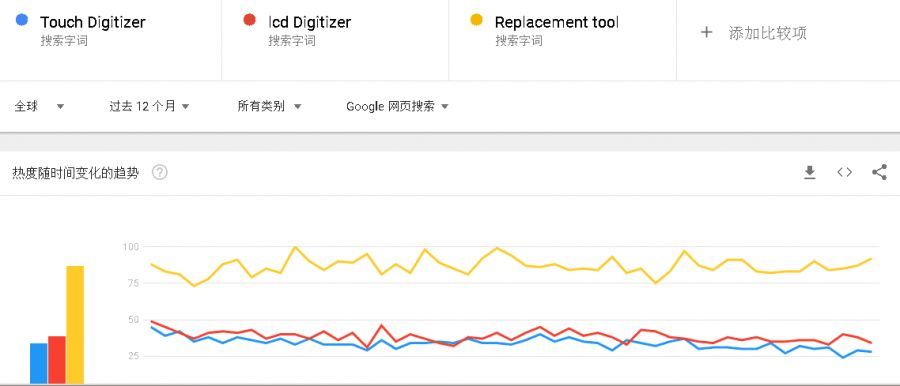The width and height of the screenshot is (900, 386).
Task: Download the trend chart data
Action: [809, 172]
